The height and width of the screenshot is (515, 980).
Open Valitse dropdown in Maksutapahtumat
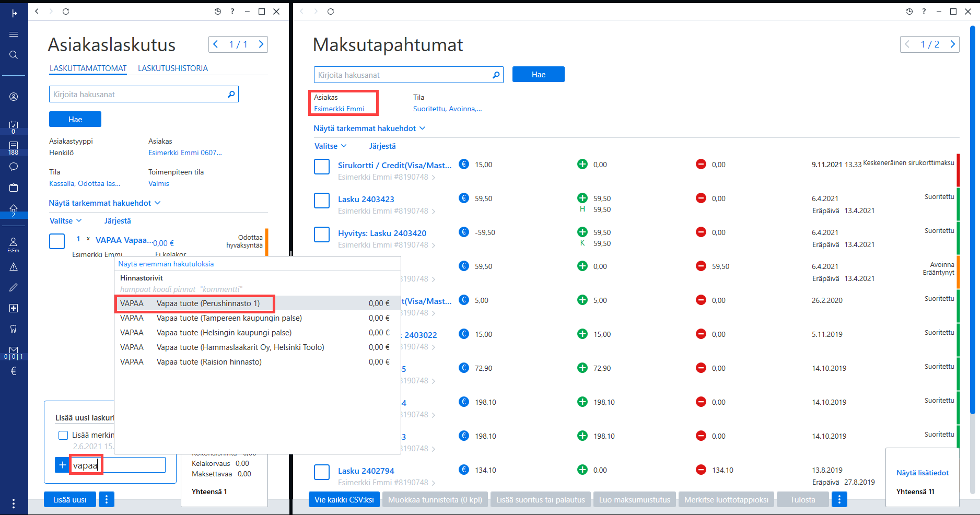(330, 146)
